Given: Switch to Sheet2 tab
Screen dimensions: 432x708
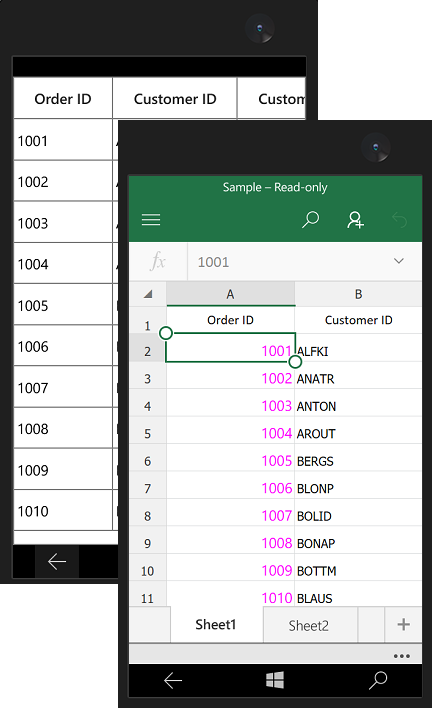Looking at the screenshot, I should (x=309, y=625).
